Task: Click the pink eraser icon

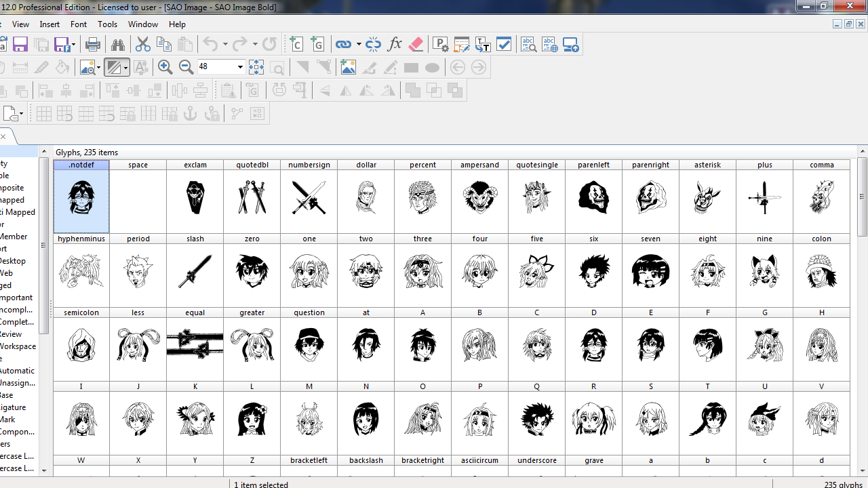Action: tap(416, 45)
